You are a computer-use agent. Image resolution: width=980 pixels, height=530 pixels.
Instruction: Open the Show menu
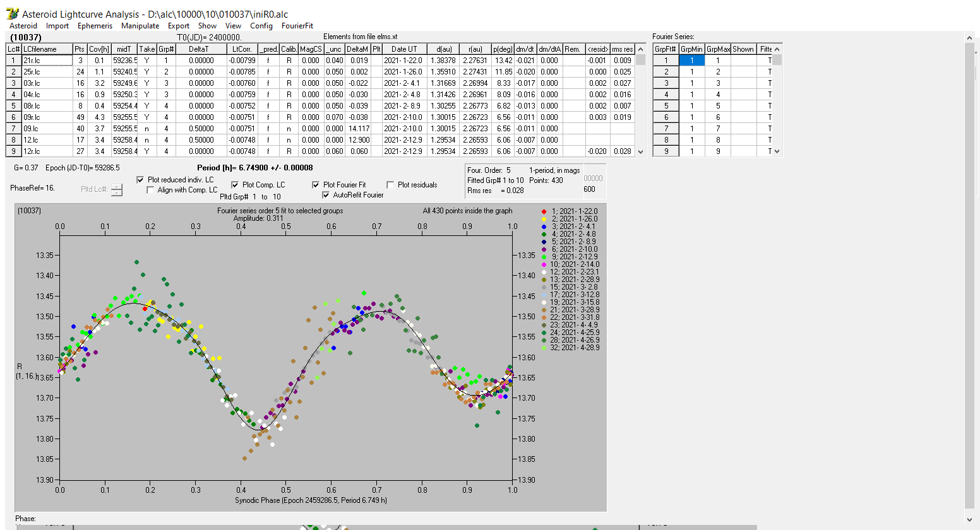(207, 26)
